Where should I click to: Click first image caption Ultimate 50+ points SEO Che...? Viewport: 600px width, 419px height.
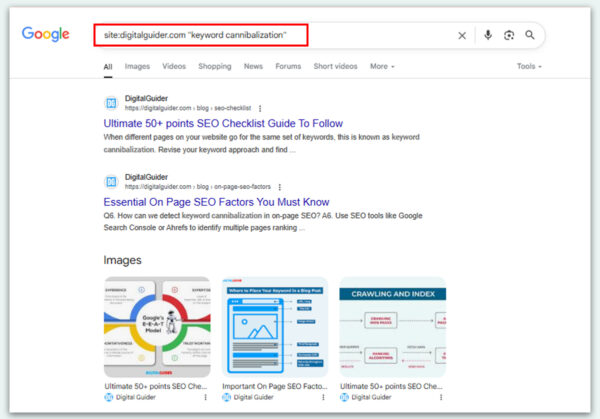(x=155, y=386)
